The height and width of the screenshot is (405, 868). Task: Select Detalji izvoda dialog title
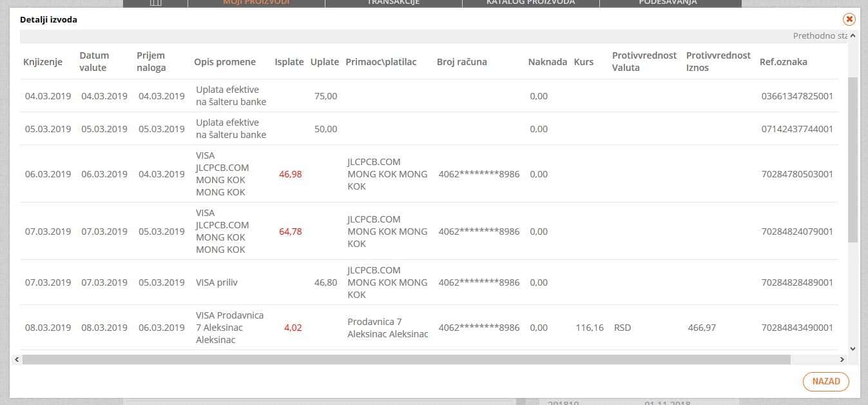coord(48,20)
